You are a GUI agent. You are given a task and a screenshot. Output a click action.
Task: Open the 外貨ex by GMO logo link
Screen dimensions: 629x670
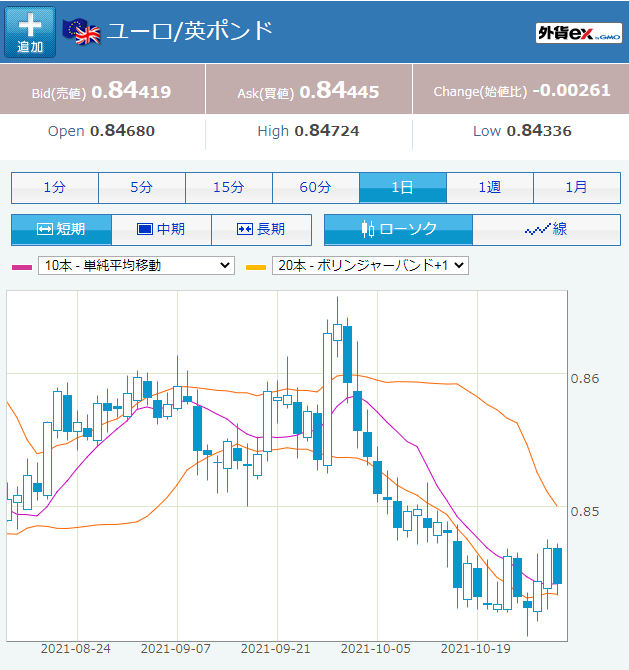579,33
